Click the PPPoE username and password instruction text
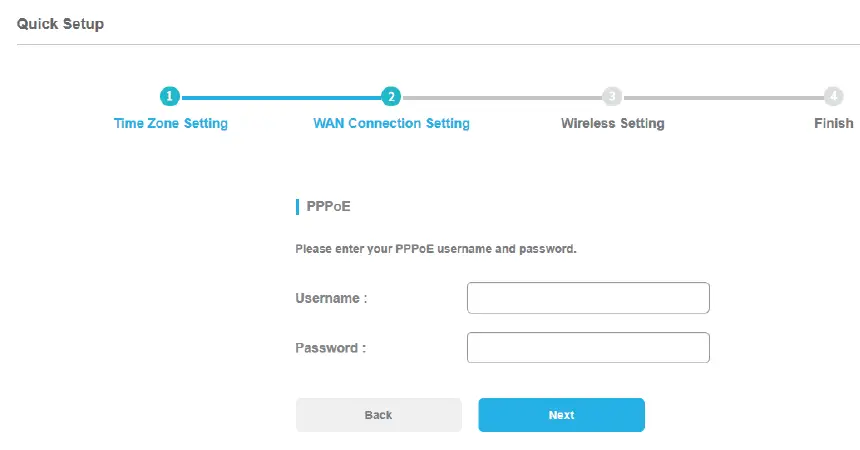Viewport: 860px width, 450px height. (435, 249)
